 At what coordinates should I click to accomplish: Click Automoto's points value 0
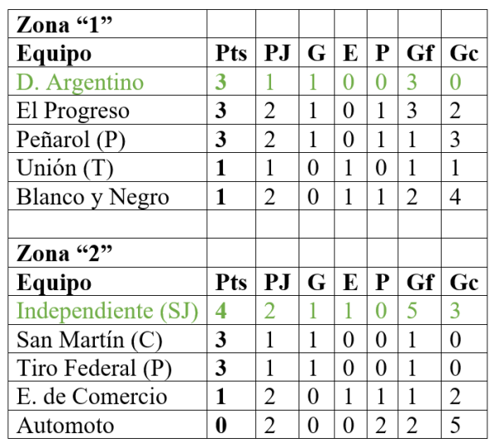coord(220,426)
